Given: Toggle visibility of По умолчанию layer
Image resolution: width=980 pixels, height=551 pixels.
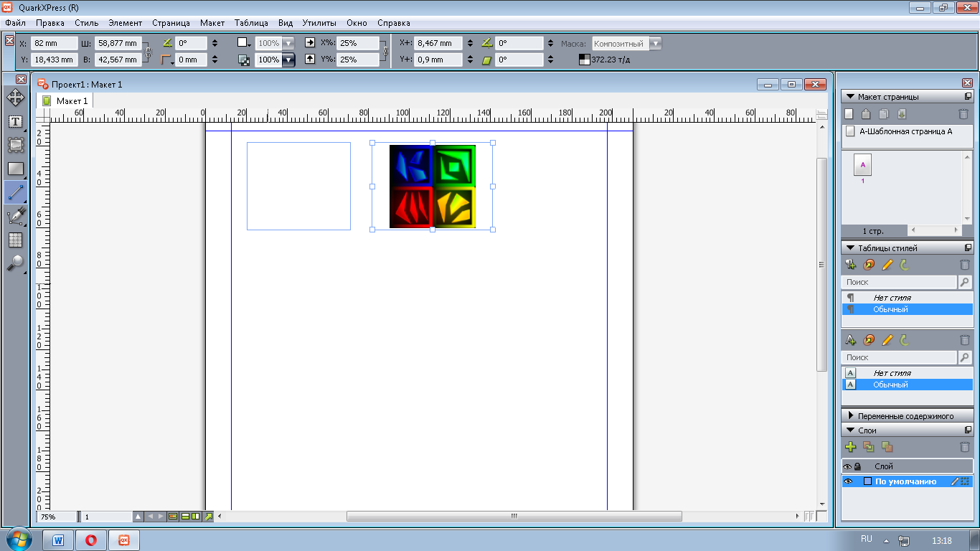Looking at the screenshot, I should click(848, 481).
